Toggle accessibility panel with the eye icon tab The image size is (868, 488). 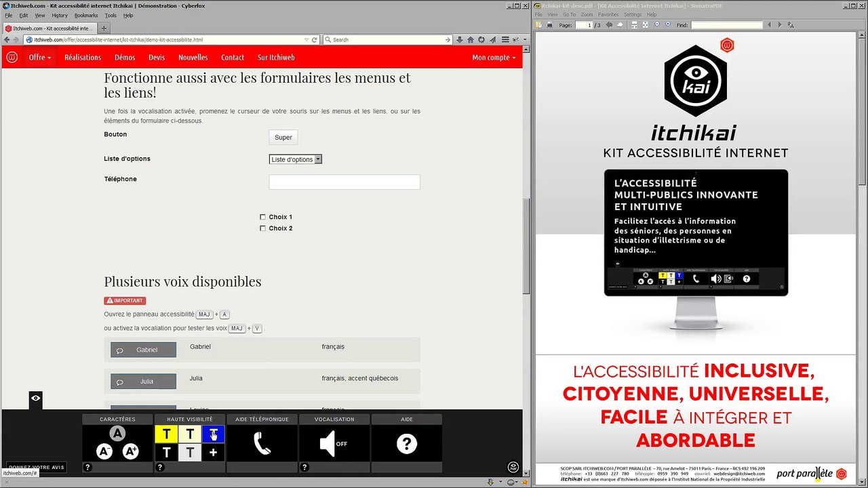click(35, 399)
